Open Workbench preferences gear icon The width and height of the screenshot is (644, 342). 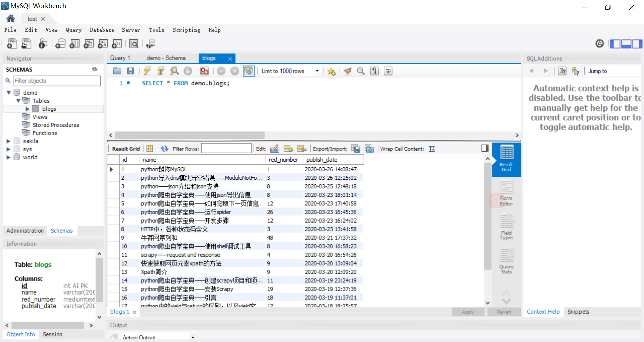[x=599, y=43]
